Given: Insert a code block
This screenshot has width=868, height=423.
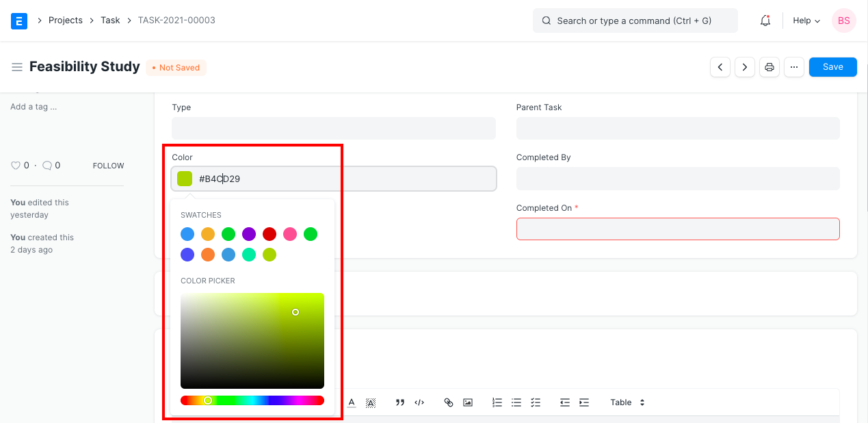Looking at the screenshot, I should click(x=419, y=402).
